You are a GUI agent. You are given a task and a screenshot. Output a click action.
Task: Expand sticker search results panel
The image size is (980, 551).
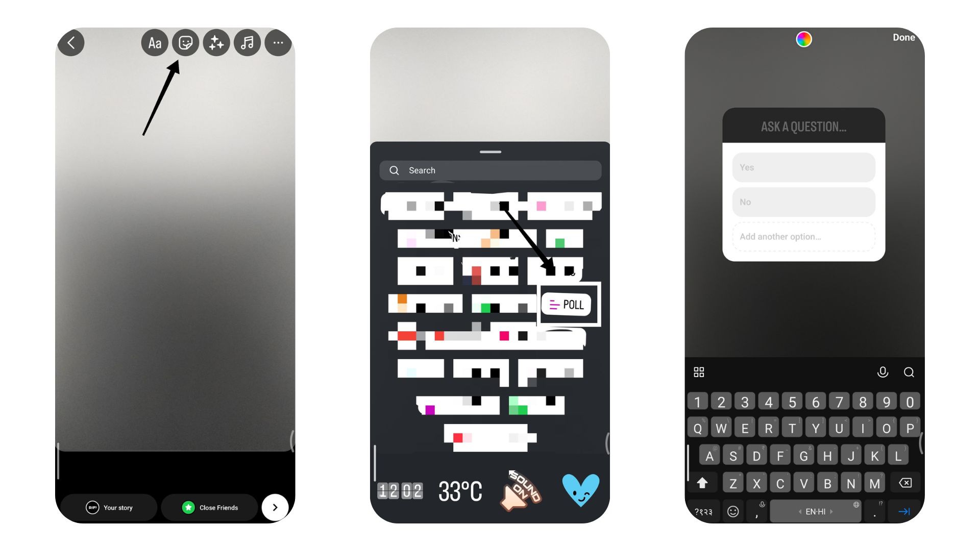click(490, 152)
